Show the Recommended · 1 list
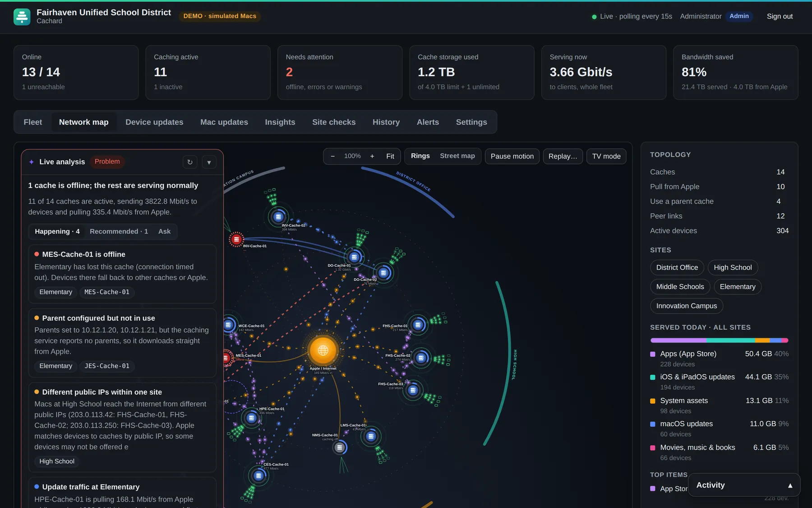Viewport: 812px width, 508px height. coord(119,232)
